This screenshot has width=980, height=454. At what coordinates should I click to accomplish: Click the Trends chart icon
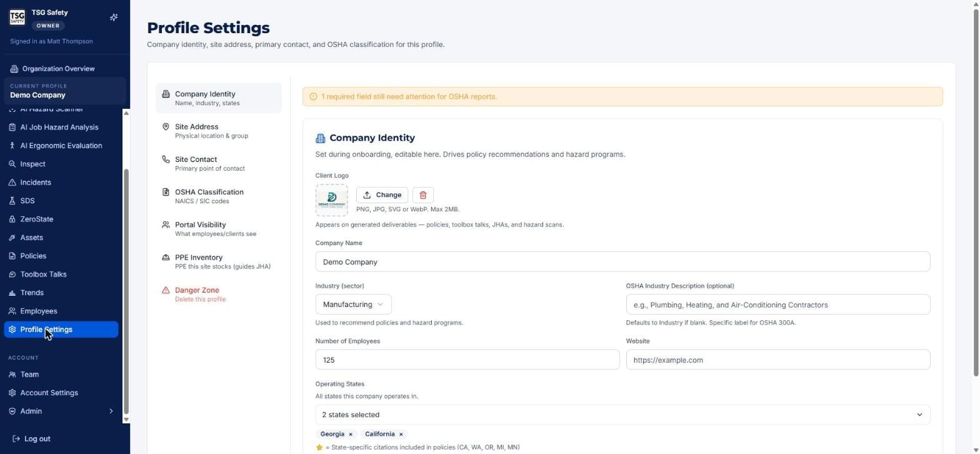12,293
